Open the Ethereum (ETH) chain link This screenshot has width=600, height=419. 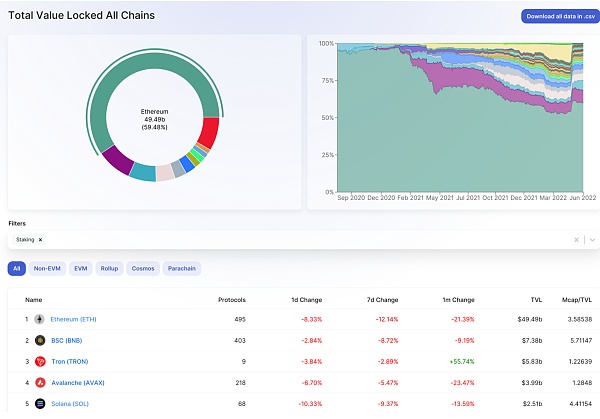click(73, 319)
